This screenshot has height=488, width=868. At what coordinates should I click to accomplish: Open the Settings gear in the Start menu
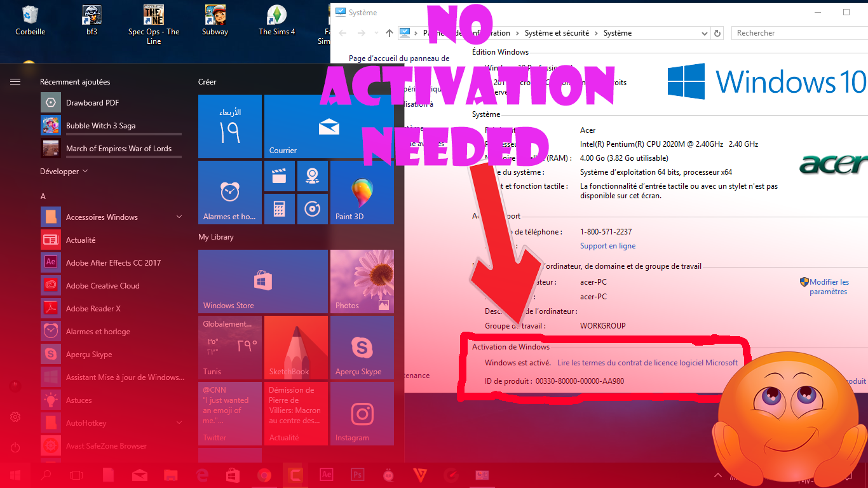pos(14,416)
